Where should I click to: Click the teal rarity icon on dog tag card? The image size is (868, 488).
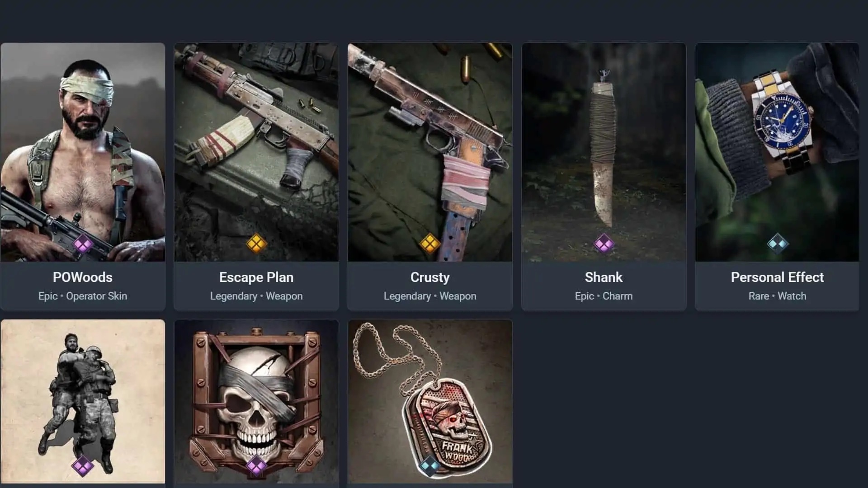[429, 466]
